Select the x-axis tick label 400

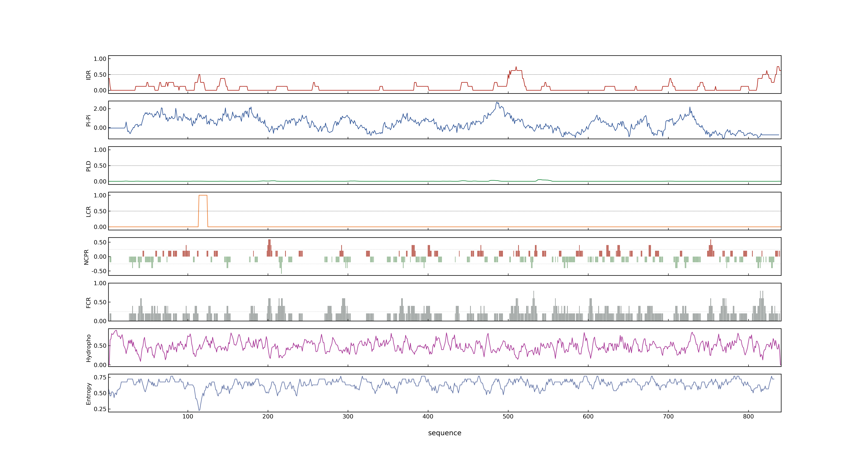pos(428,416)
